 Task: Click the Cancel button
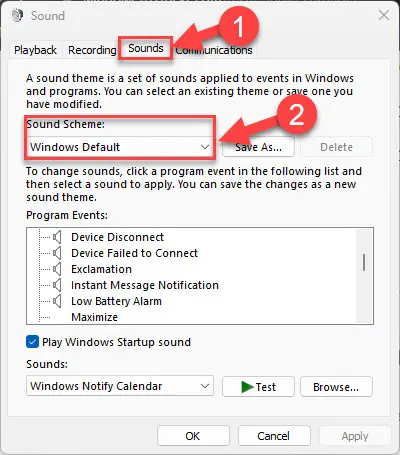click(x=274, y=436)
